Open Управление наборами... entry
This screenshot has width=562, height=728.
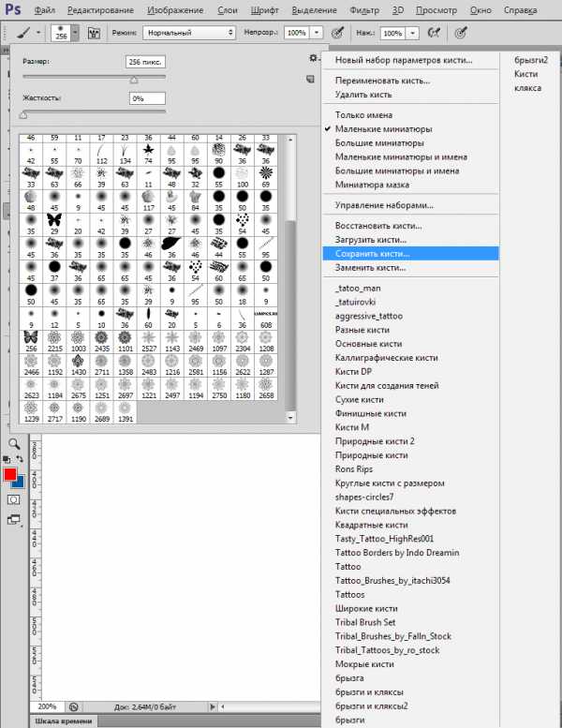click(410, 205)
